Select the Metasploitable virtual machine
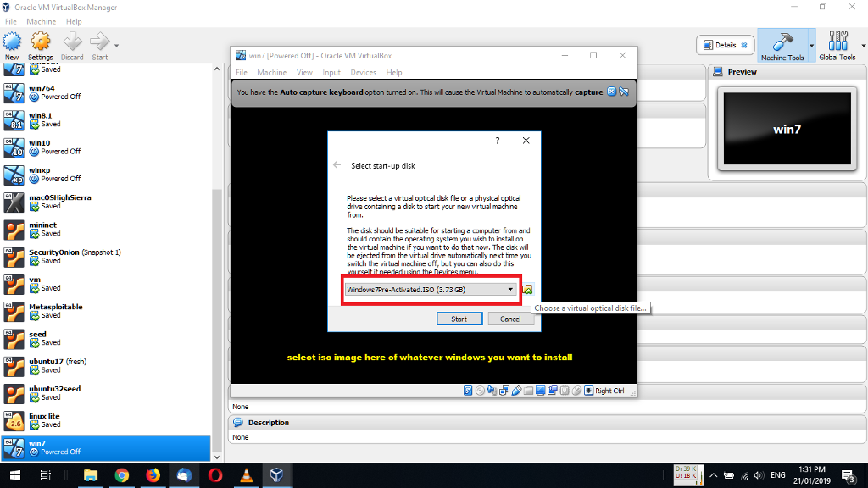This screenshot has width=868, height=488. coord(105,311)
